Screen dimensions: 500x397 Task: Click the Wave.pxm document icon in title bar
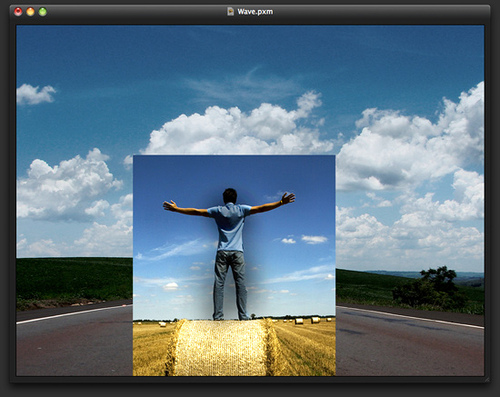230,12
